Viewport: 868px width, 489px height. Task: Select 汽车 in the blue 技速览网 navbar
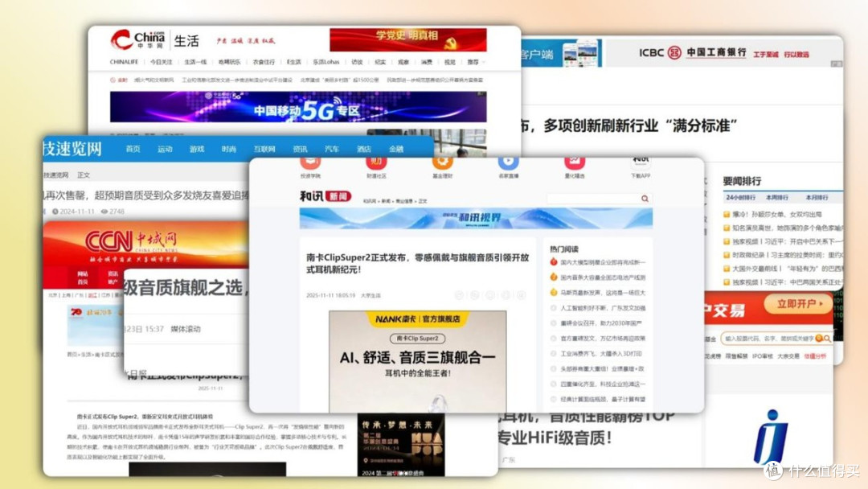pos(332,149)
